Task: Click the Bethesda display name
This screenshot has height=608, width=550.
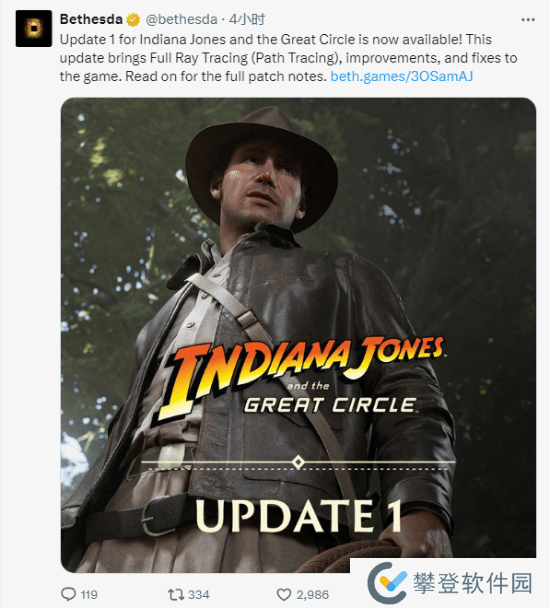Action: pos(91,19)
